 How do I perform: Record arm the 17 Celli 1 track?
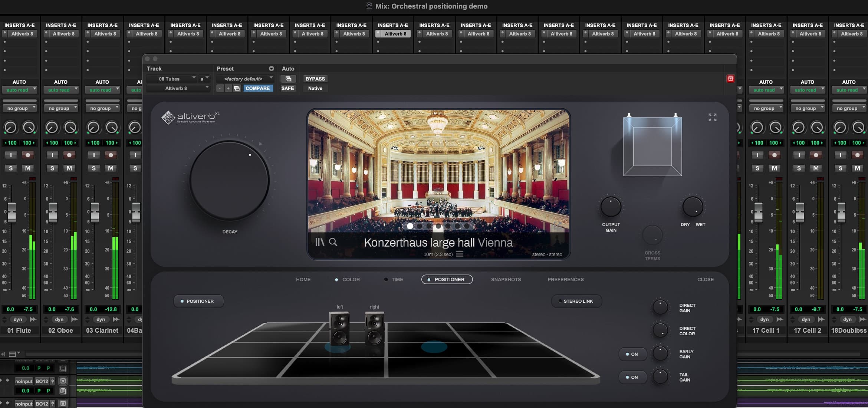coord(774,155)
